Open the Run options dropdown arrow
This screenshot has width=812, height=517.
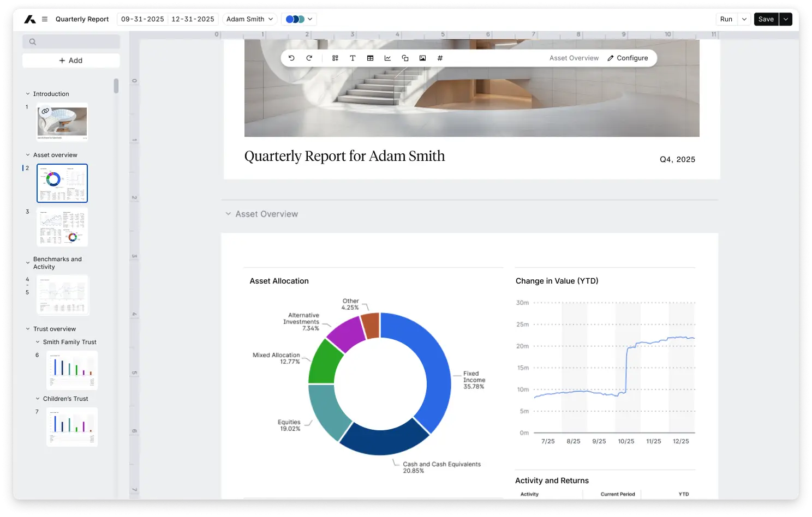pyautogui.click(x=744, y=19)
